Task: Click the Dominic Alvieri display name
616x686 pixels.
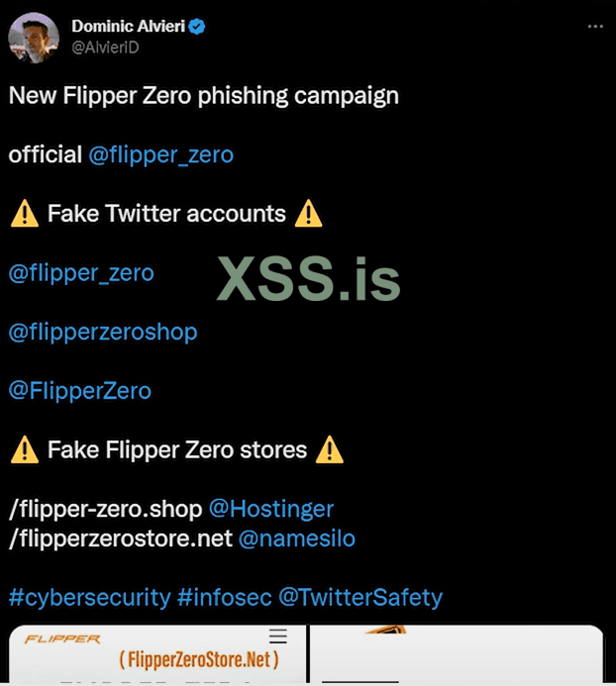Action: coord(129,28)
